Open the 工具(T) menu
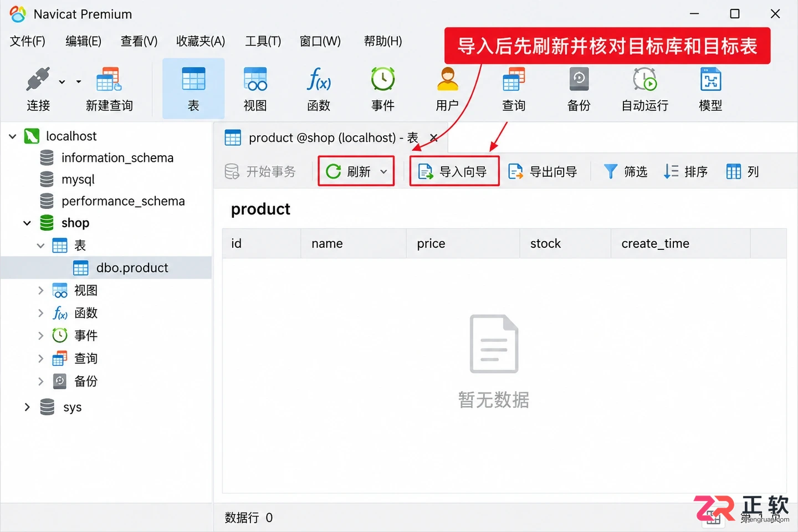 [263, 42]
